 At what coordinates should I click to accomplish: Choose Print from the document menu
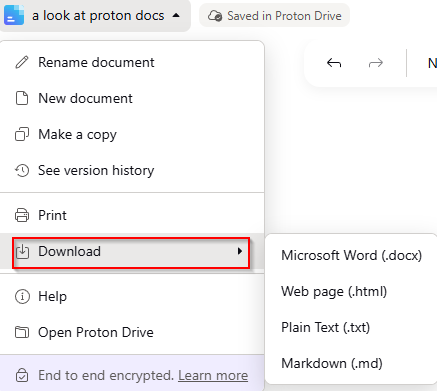coord(132,215)
